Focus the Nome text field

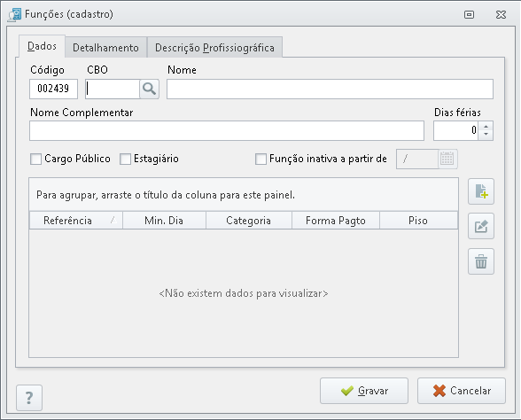(330, 89)
